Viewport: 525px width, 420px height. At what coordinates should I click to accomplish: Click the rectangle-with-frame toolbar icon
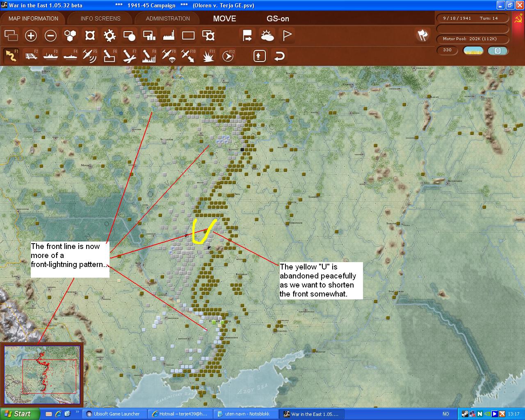[208, 36]
